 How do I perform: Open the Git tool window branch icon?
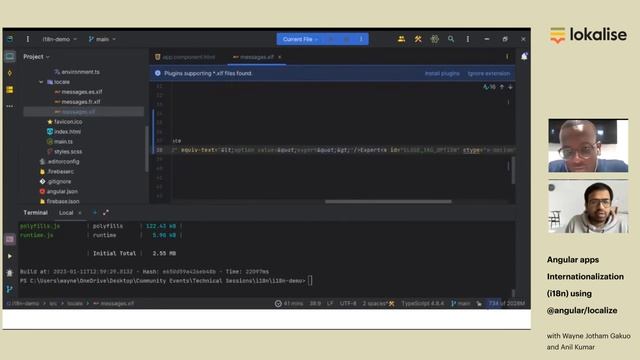coord(10,289)
